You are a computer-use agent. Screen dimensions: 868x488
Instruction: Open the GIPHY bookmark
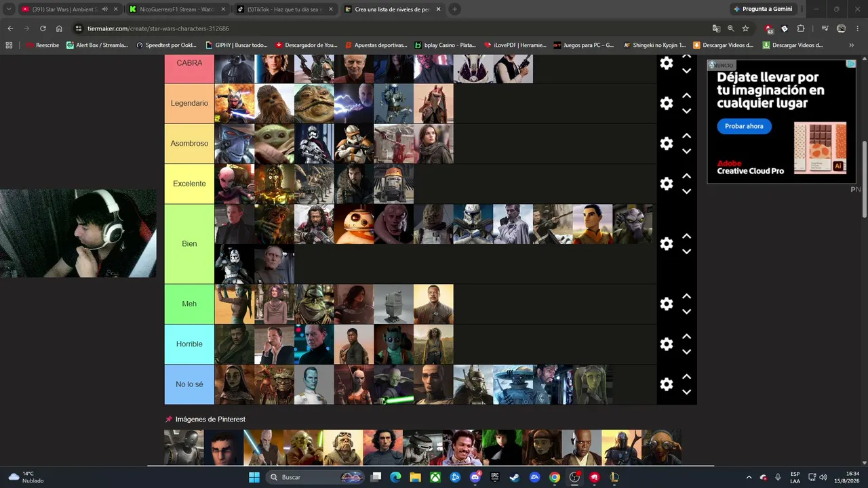coord(236,45)
